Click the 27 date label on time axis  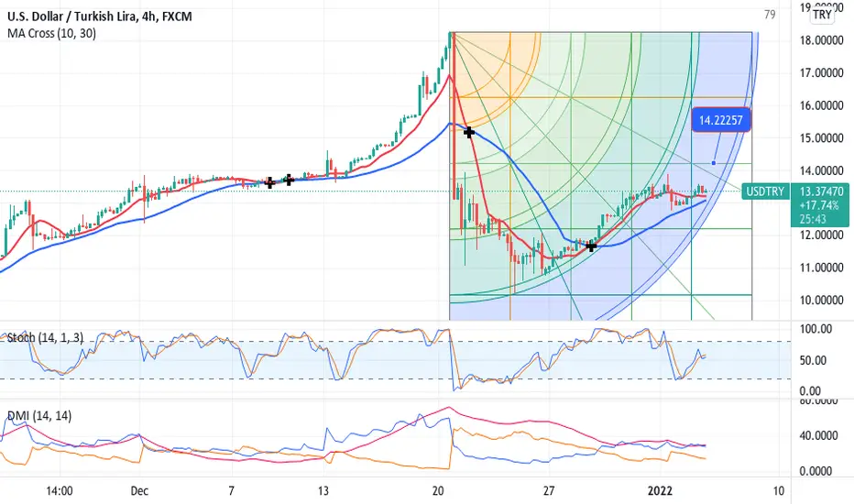click(x=549, y=491)
